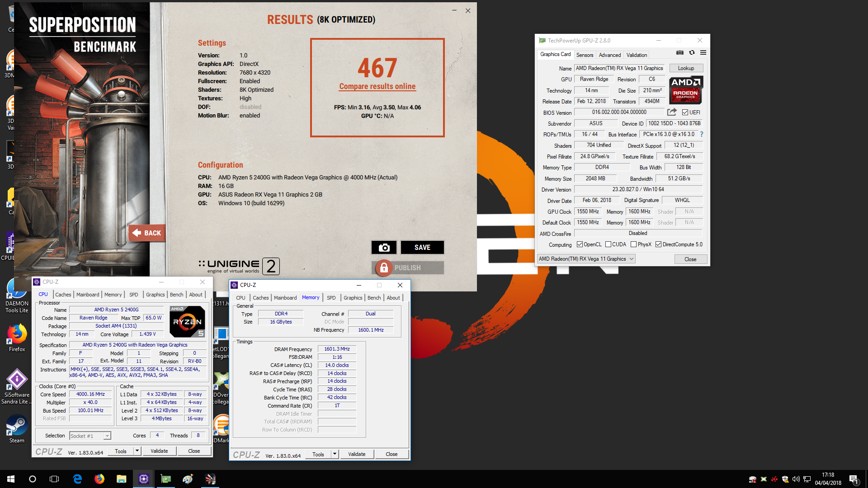This screenshot has height=488, width=868.
Task: Click the Bus Interface question mark help
Action: pyautogui.click(x=702, y=134)
